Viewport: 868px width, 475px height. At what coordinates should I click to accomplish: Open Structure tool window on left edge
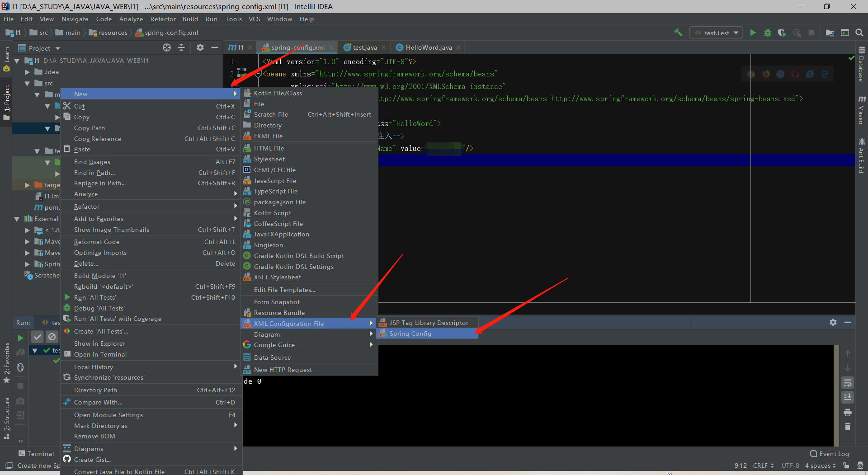7,418
